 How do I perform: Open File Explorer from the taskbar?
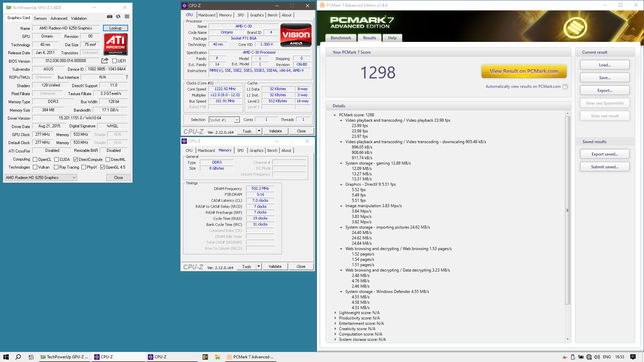(218, 357)
